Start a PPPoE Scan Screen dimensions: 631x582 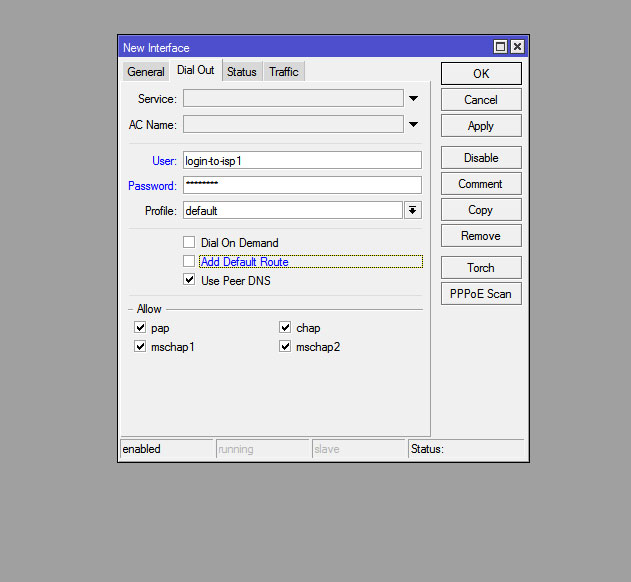(481, 294)
